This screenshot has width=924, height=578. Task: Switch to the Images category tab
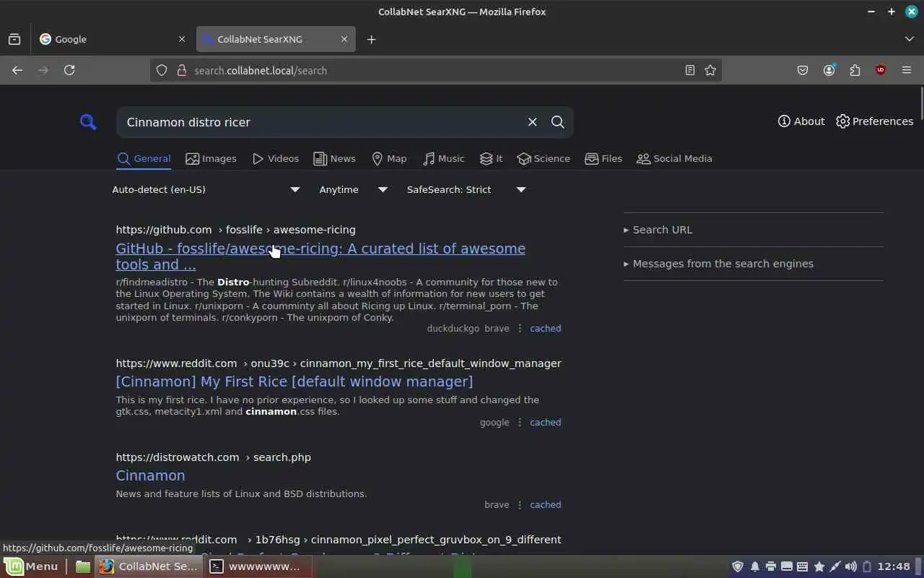point(211,159)
